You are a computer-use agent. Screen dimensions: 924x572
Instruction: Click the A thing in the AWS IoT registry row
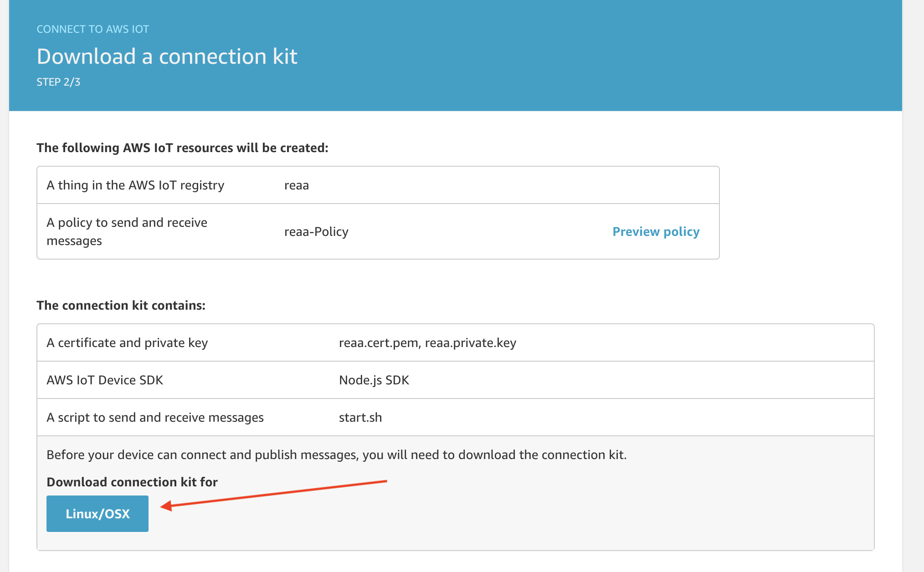point(378,185)
